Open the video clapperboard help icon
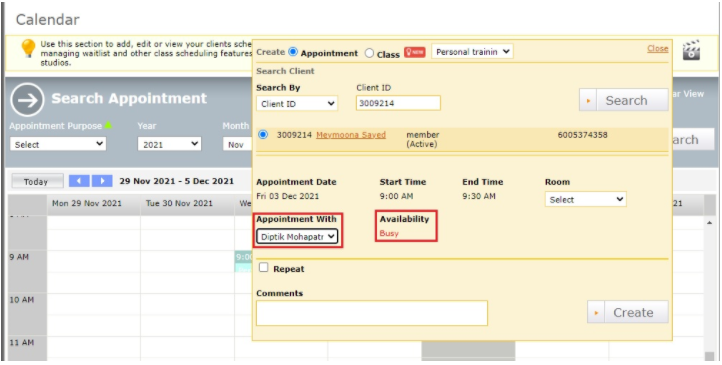Screen dimensions: 722x365 [691, 50]
